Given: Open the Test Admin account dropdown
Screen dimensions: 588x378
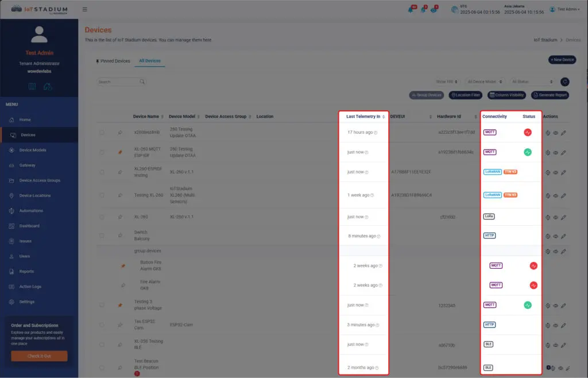Looking at the screenshot, I should (x=564, y=9).
